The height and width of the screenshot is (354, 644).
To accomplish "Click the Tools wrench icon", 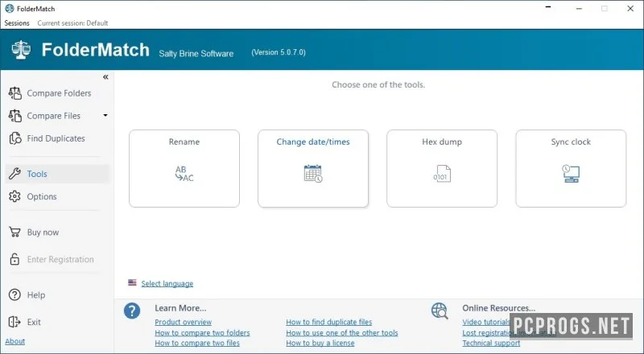I will point(14,174).
